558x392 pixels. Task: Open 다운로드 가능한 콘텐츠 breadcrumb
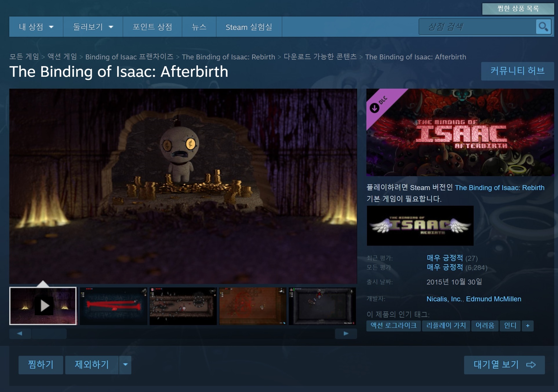pos(320,56)
